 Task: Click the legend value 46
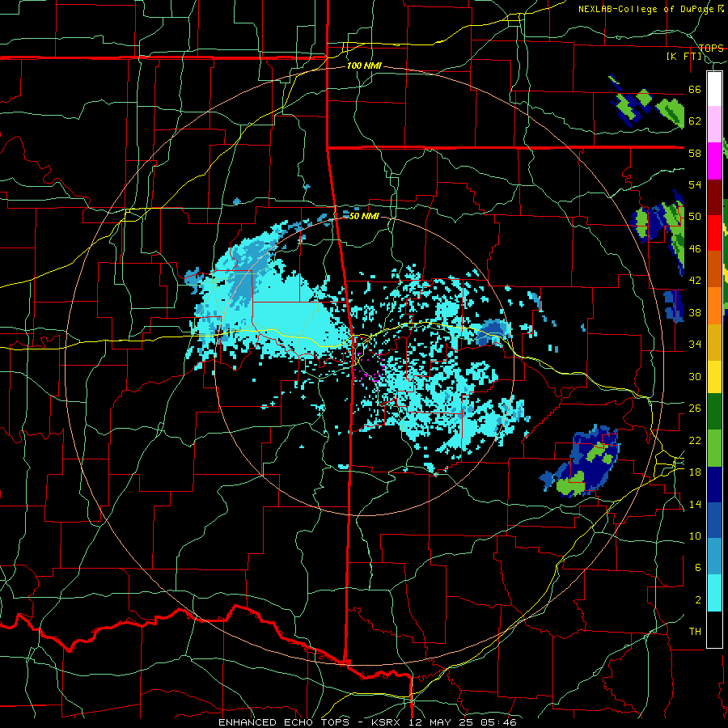click(695, 249)
